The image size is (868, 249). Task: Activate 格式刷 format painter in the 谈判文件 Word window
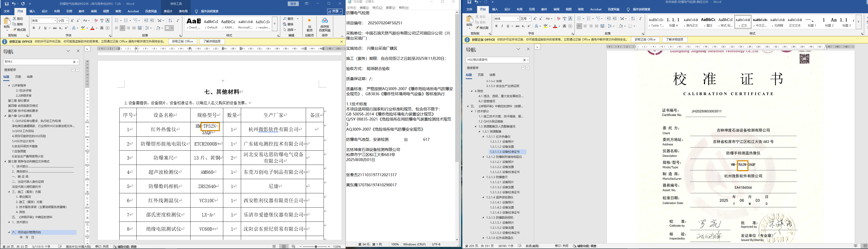[19, 30]
